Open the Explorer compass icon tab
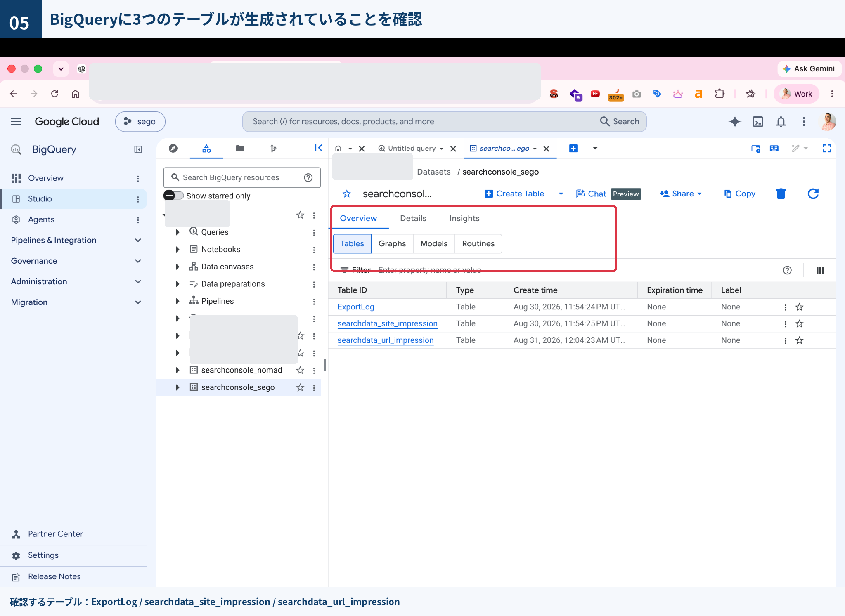The height and width of the screenshot is (616, 845). coord(173,148)
